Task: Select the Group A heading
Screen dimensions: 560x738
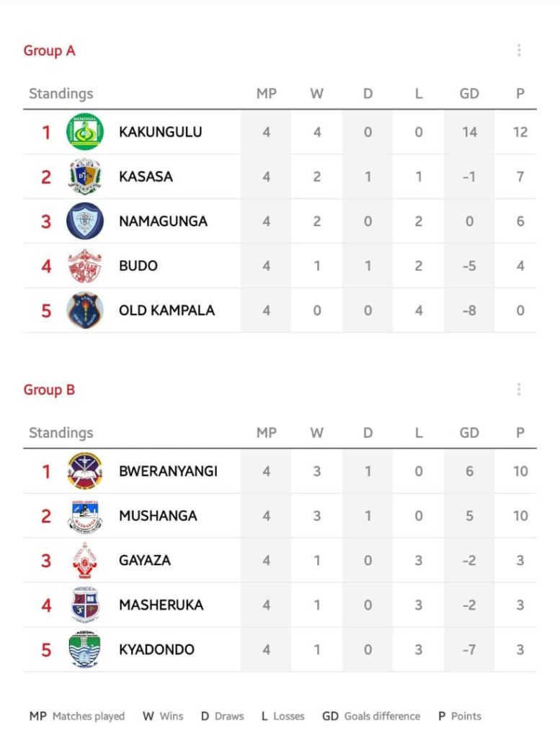Action: point(50,50)
